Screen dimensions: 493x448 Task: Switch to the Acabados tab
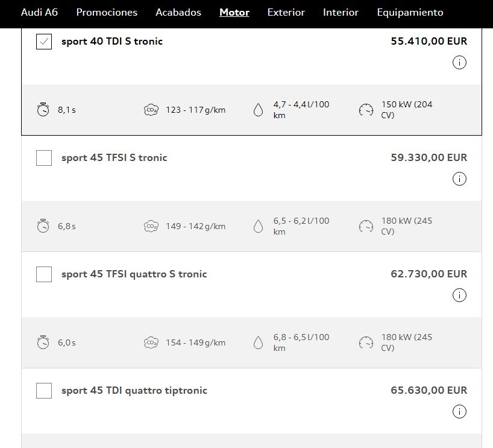click(178, 12)
